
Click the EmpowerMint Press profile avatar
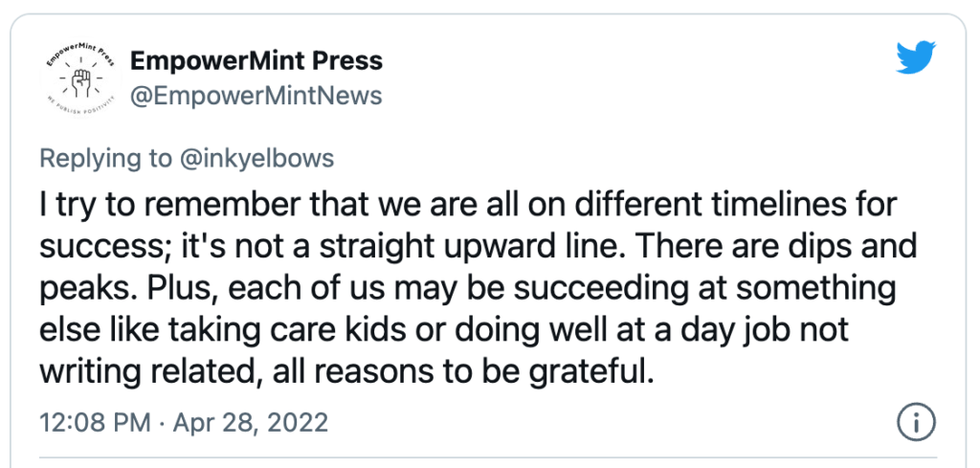click(x=80, y=78)
